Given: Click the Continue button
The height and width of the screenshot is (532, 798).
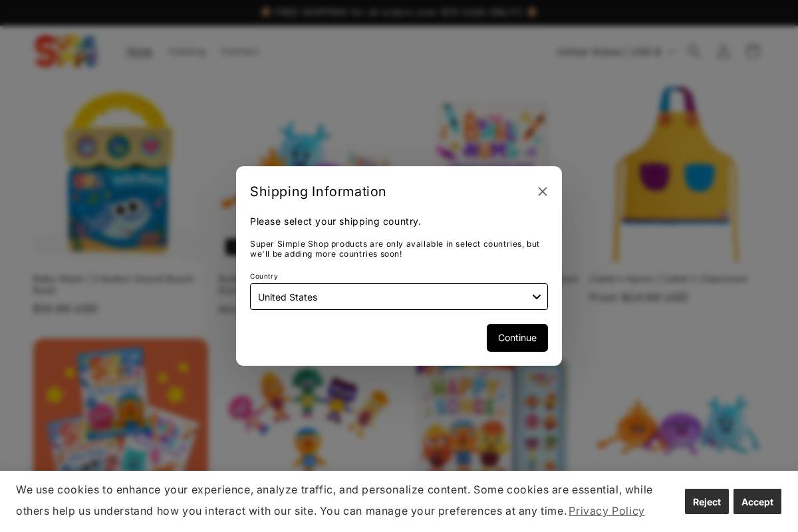Looking at the screenshot, I should 517,338.
